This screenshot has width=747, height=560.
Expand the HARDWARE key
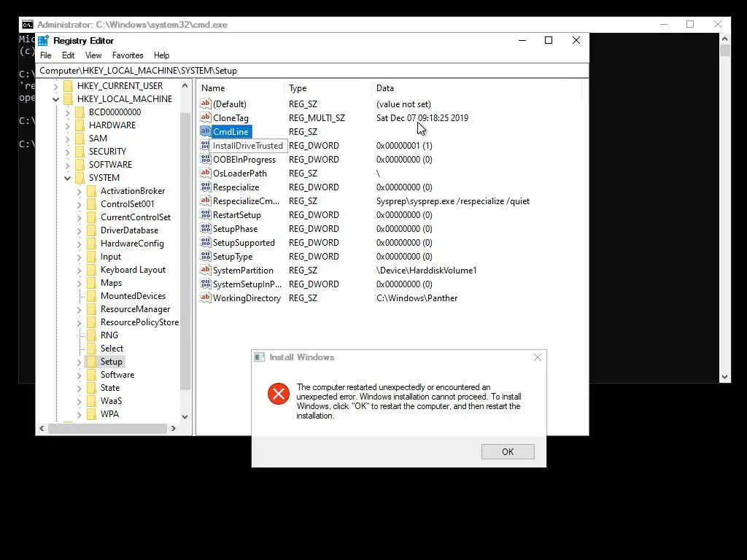pyautogui.click(x=68, y=125)
